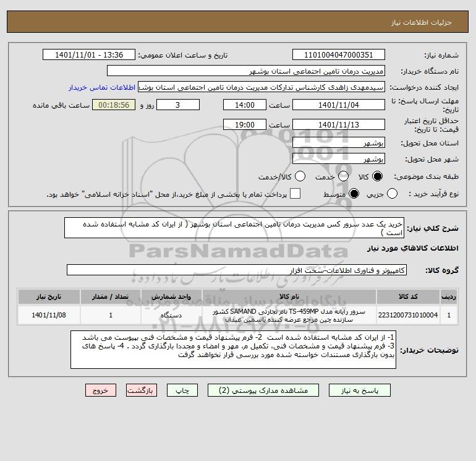Screen dimensions: 476x461
Task: Click the price validity date 1401/11/13
Action: click(x=339, y=124)
